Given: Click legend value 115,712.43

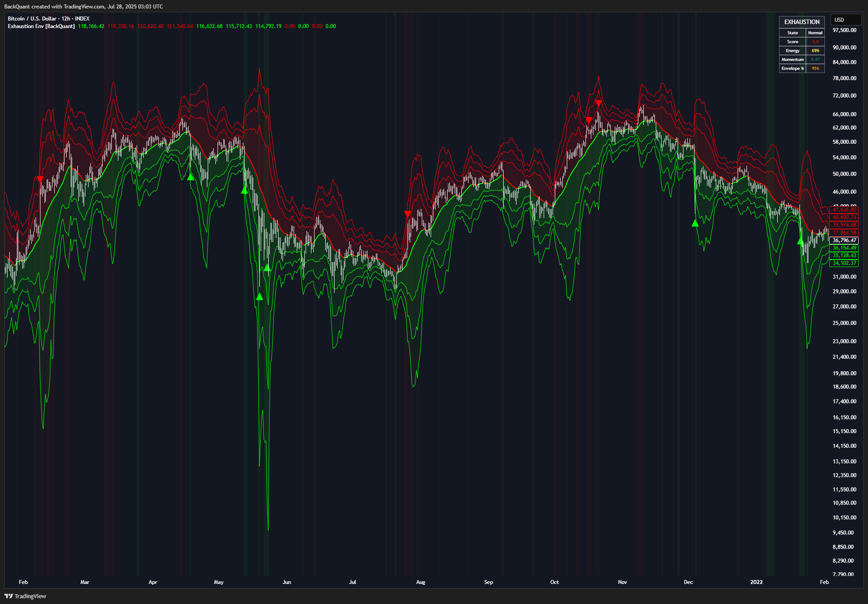Looking at the screenshot, I should coord(239,26).
